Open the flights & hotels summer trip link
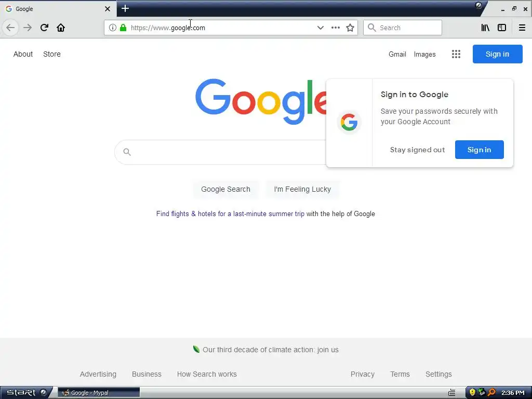Screen dimensions: 532x399 [230, 214]
